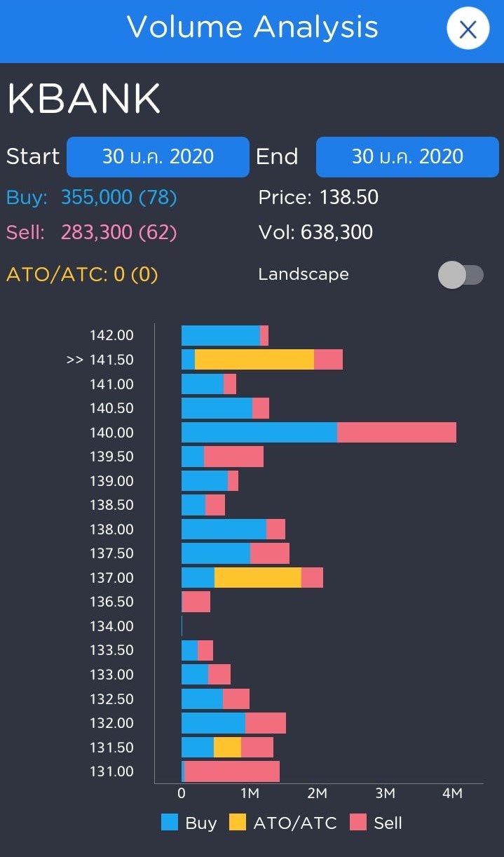The width and height of the screenshot is (504, 857).
Task: Tap the KBANK stock symbol title
Action: coord(84,99)
